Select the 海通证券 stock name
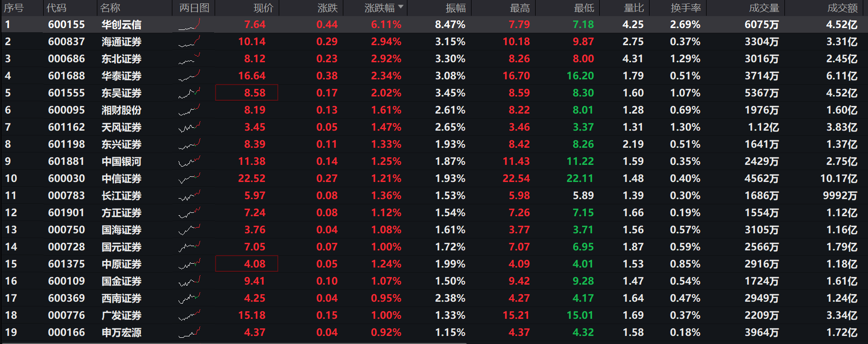 pyautogui.click(x=122, y=42)
